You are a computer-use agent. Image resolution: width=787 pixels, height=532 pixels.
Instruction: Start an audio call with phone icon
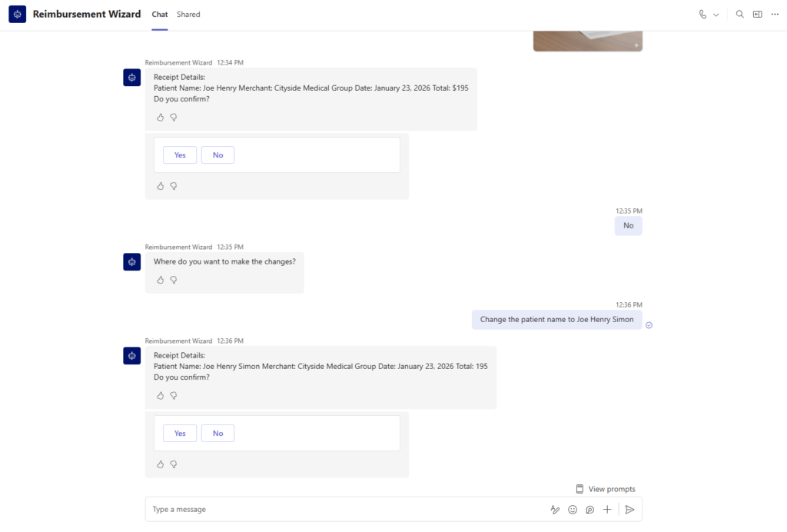pyautogui.click(x=702, y=15)
